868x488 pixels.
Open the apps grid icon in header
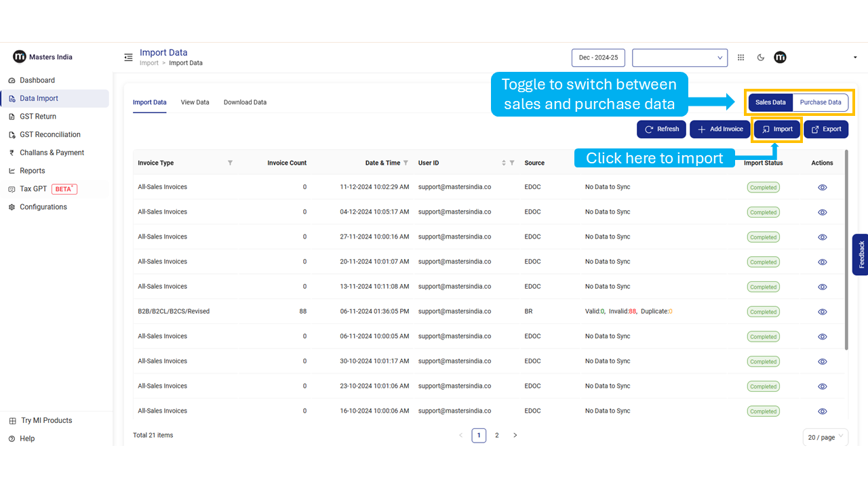[x=741, y=58]
